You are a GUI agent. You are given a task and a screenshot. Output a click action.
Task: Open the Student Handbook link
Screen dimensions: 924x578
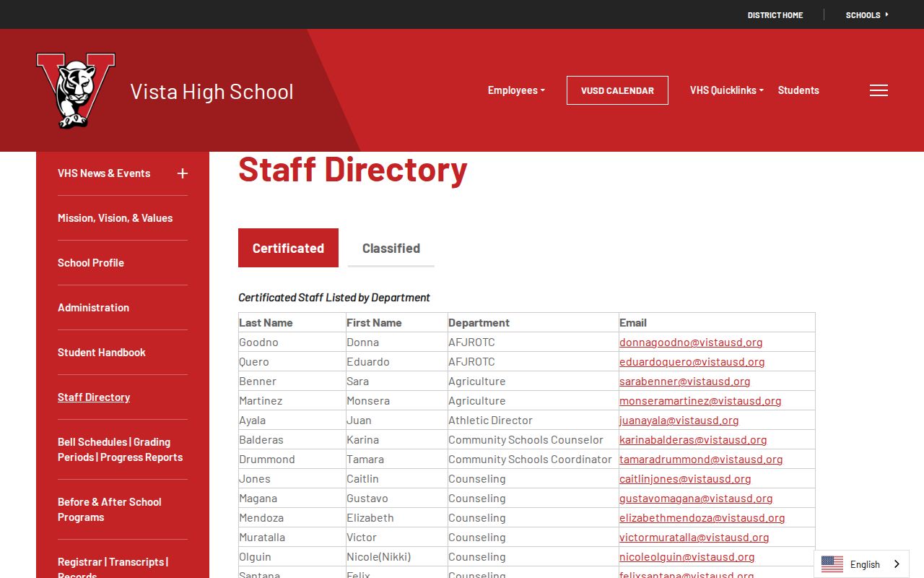pyautogui.click(x=102, y=353)
